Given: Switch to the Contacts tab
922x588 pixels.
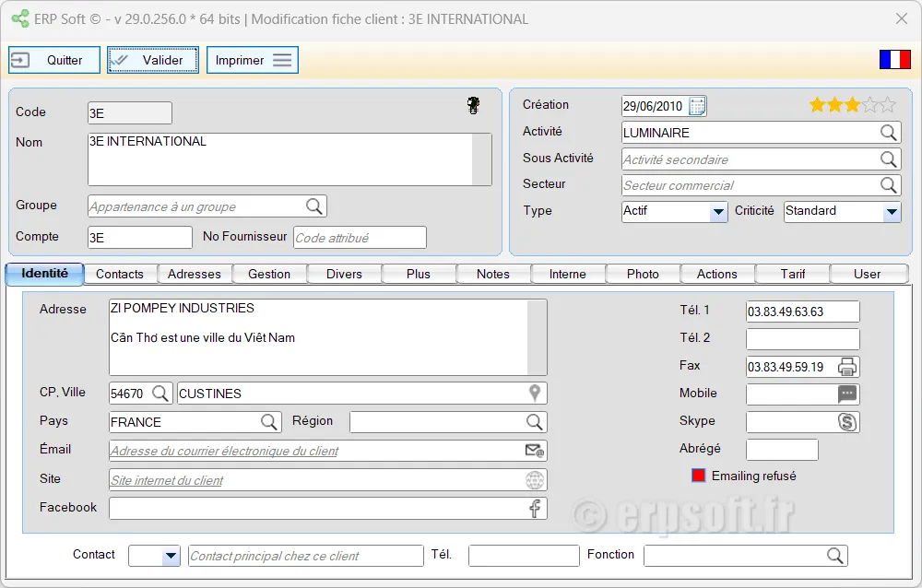Looking at the screenshot, I should click(120, 274).
